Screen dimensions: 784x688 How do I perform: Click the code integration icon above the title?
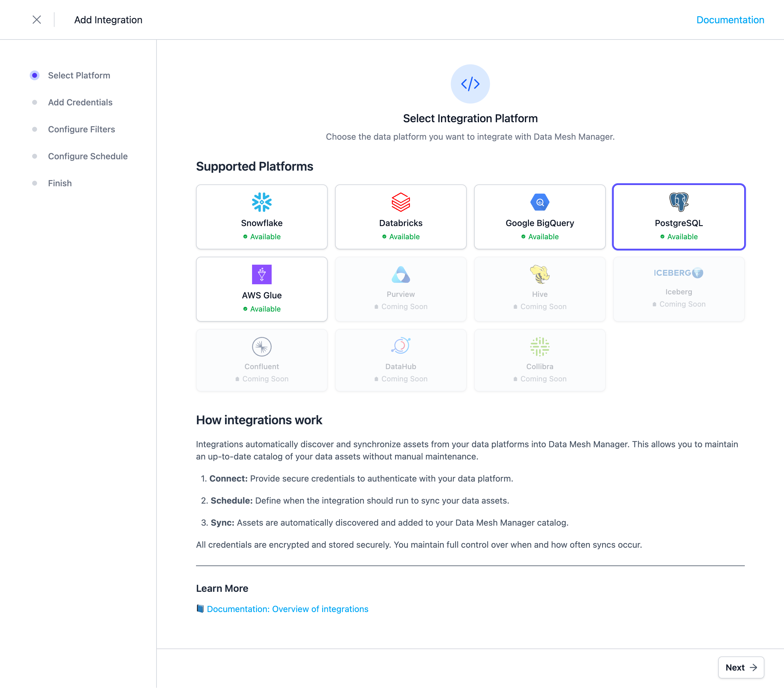470,84
